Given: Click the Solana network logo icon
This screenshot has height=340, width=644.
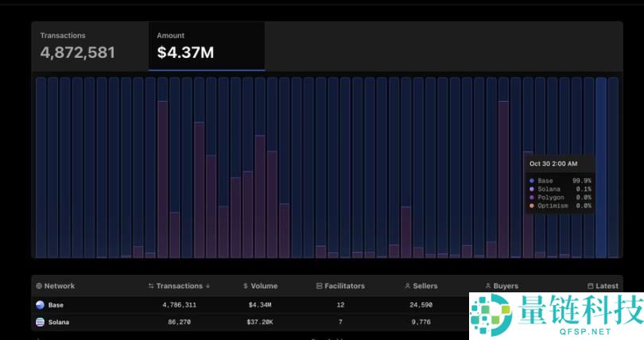Looking at the screenshot, I should click(x=40, y=322).
